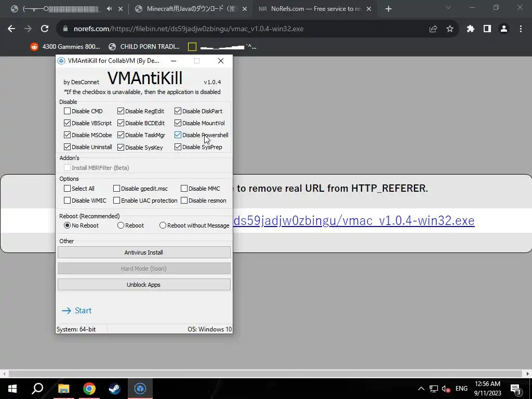532x399 pixels.
Task: Open the Chrome three-dot menu
Action: [x=521, y=29]
